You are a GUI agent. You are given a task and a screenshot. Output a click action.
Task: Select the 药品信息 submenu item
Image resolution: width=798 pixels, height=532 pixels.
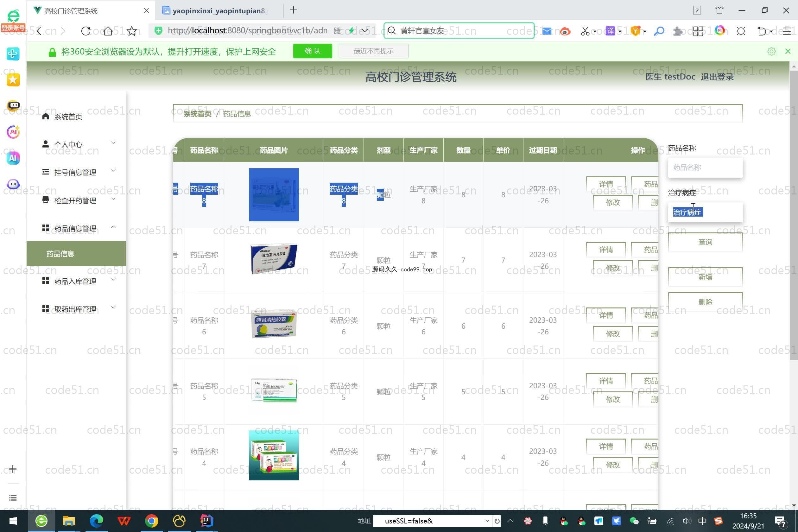pos(76,253)
